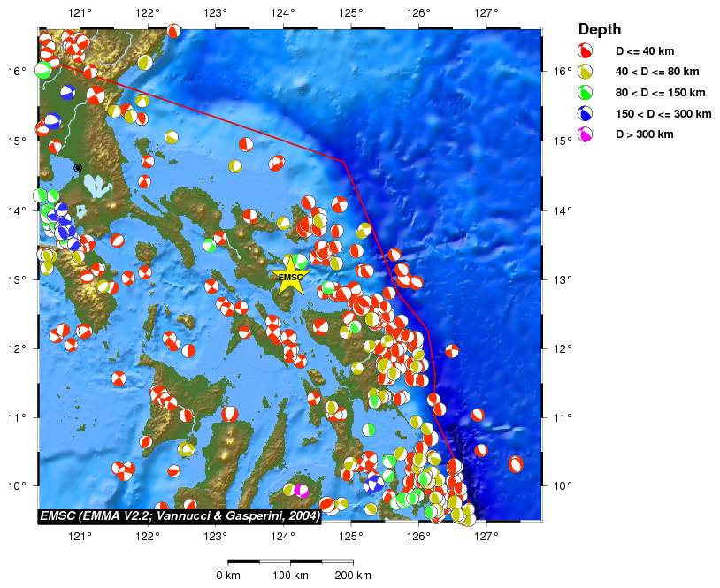This screenshot has height=588, width=720.
Task: Click the red beachball on the map's top edge near 122.4°E
Action: coord(174,32)
